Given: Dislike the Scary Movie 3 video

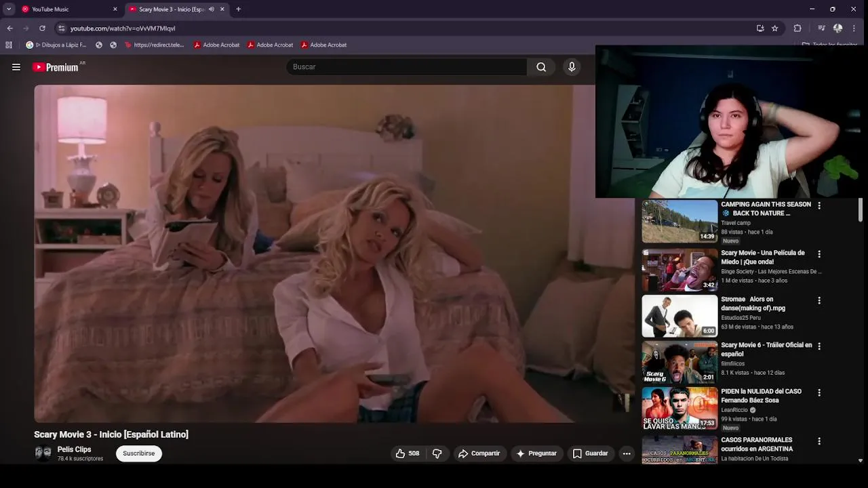Looking at the screenshot, I should coord(437,453).
